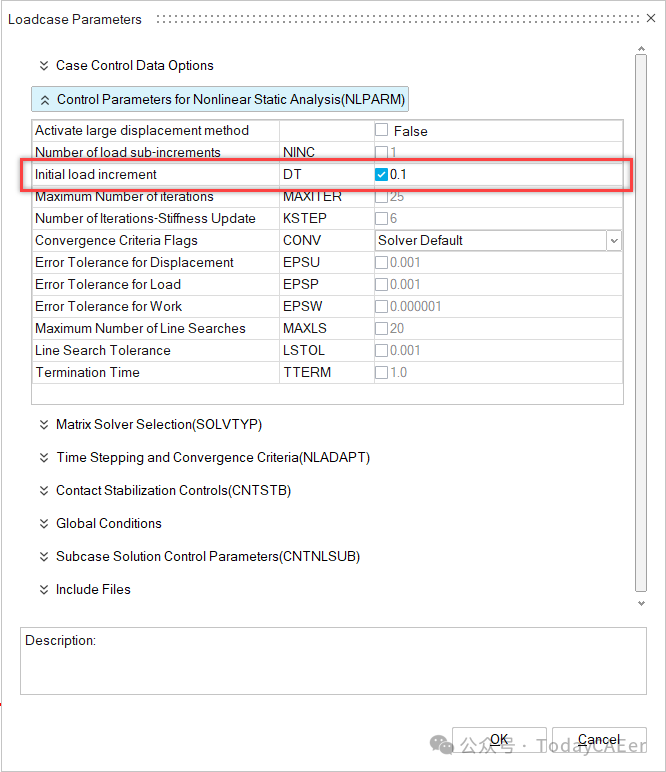666x772 pixels.
Task: Select the 'Termination Time' row label
Action: pyautogui.click(x=88, y=373)
